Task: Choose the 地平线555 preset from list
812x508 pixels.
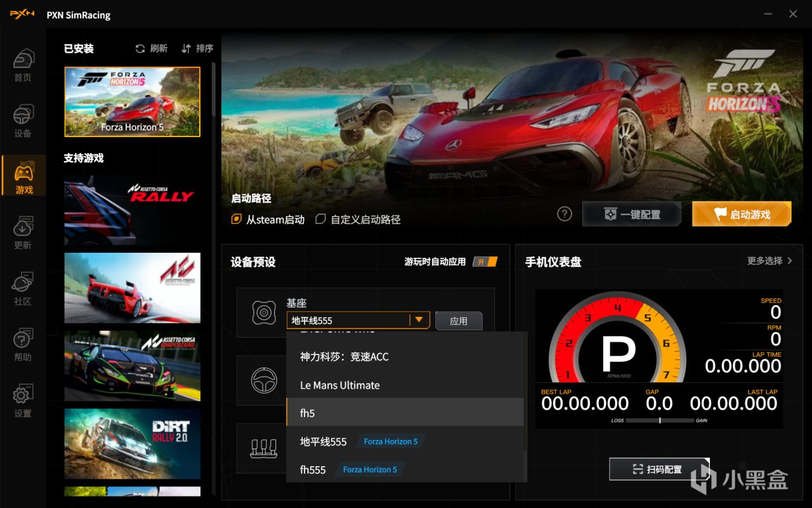Action: [x=405, y=441]
